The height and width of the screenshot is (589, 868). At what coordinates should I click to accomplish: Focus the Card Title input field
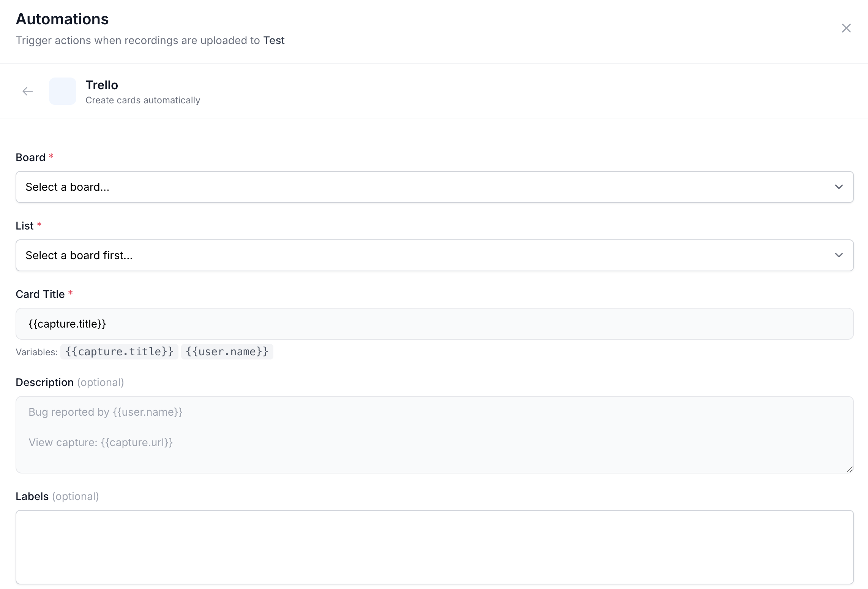[x=434, y=324]
